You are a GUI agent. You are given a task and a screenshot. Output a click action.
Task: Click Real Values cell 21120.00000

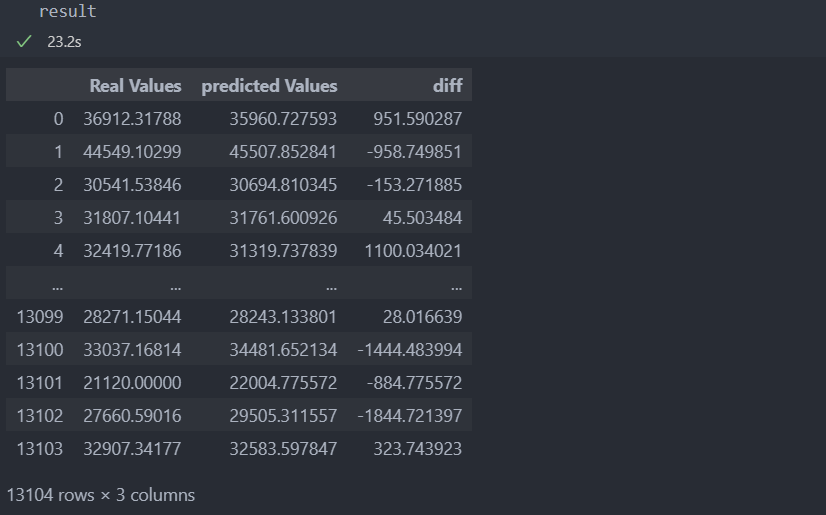click(x=132, y=383)
